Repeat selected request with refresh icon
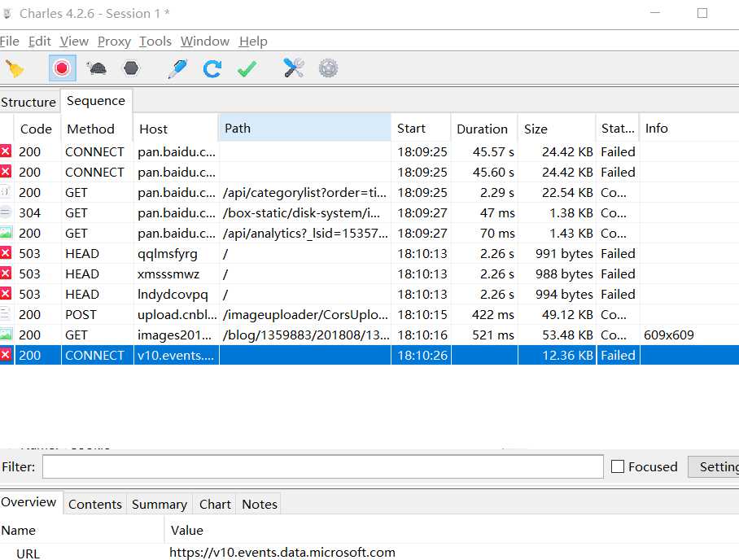This screenshot has width=739, height=560. (x=212, y=69)
